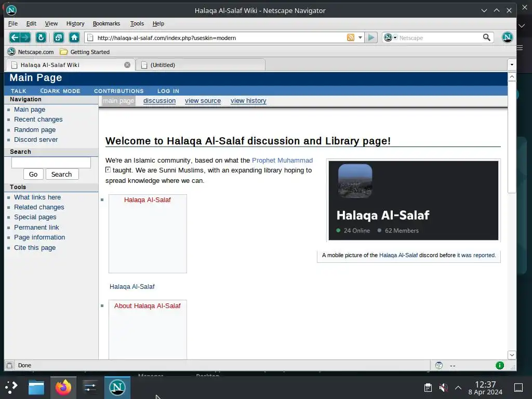This screenshot has height=399, width=532.
Task: Open the File menu
Action: [13, 23]
